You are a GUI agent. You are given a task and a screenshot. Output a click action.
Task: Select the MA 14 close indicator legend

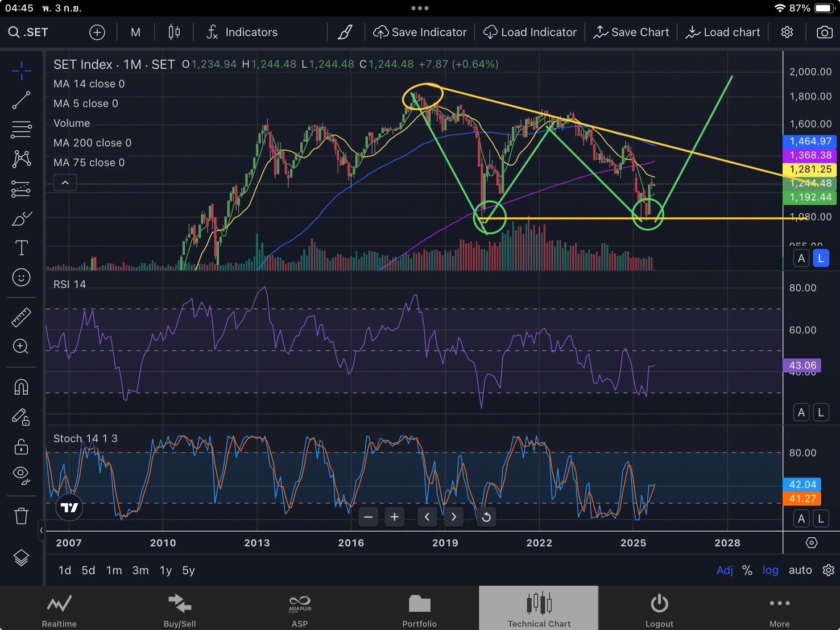(x=89, y=84)
